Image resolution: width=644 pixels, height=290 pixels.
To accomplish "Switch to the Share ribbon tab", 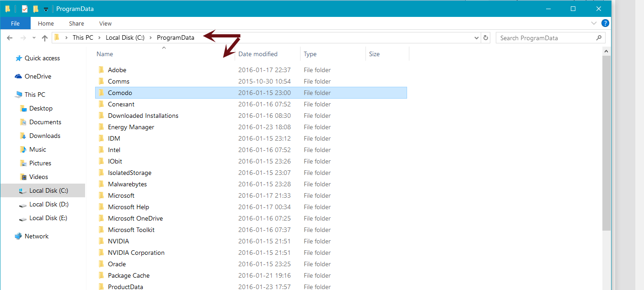I will point(76,23).
